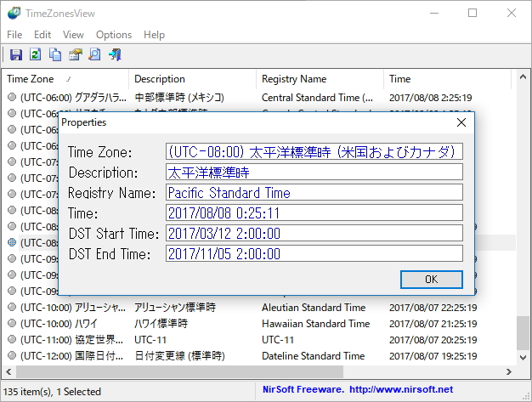The width and height of the screenshot is (532, 402).
Task: Select 'Hawaiian Standard Time' cell
Action: coord(316,323)
